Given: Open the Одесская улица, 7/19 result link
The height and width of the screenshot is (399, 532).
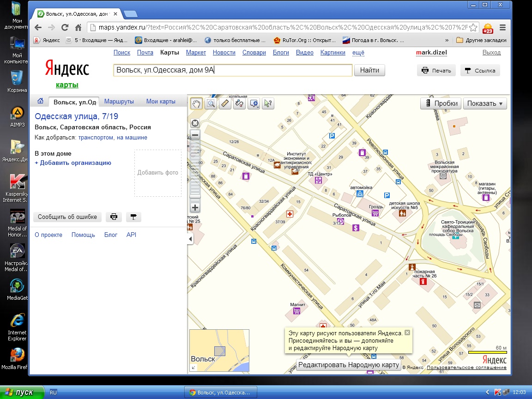Looking at the screenshot, I should coord(76,116).
